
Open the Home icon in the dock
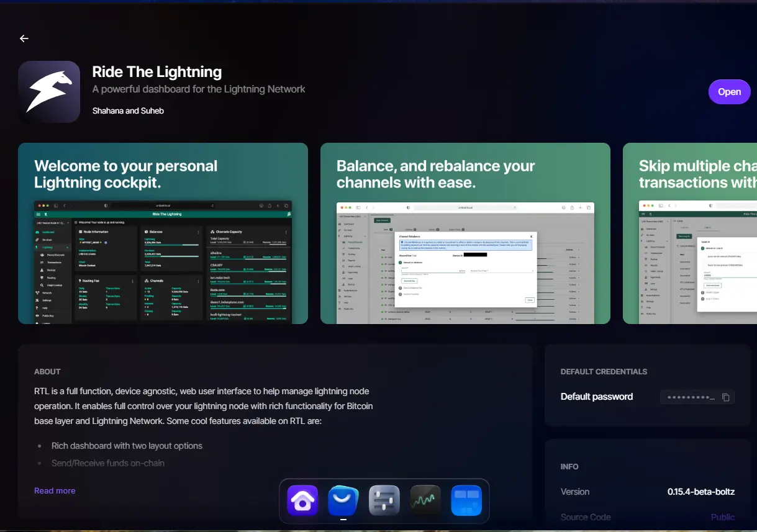coord(302,500)
